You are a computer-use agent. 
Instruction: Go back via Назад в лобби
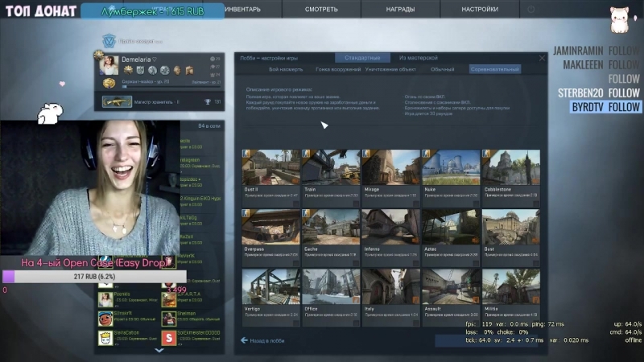point(267,340)
